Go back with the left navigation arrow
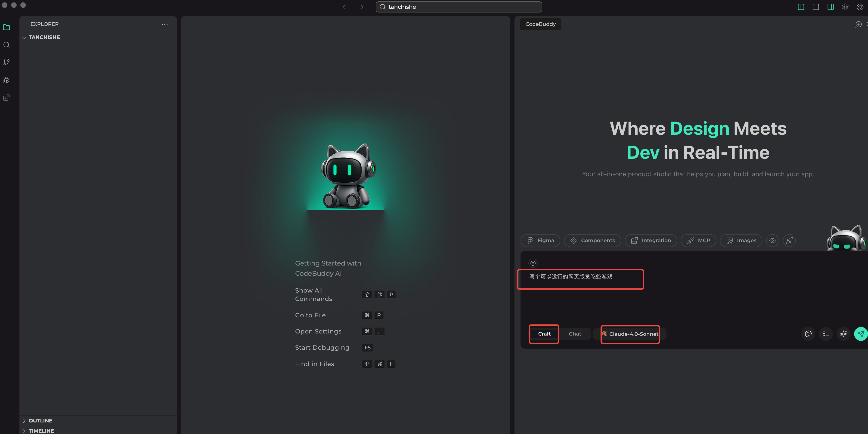The height and width of the screenshot is (434, 868). tap(344, 7)
